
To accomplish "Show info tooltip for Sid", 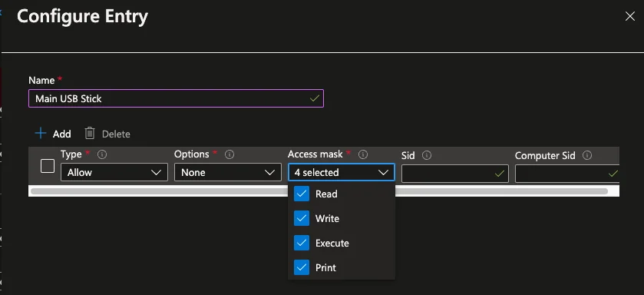I will 427,155.
